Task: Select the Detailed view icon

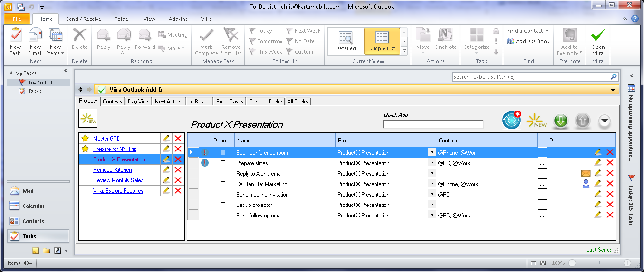Action: click(346, 41)
